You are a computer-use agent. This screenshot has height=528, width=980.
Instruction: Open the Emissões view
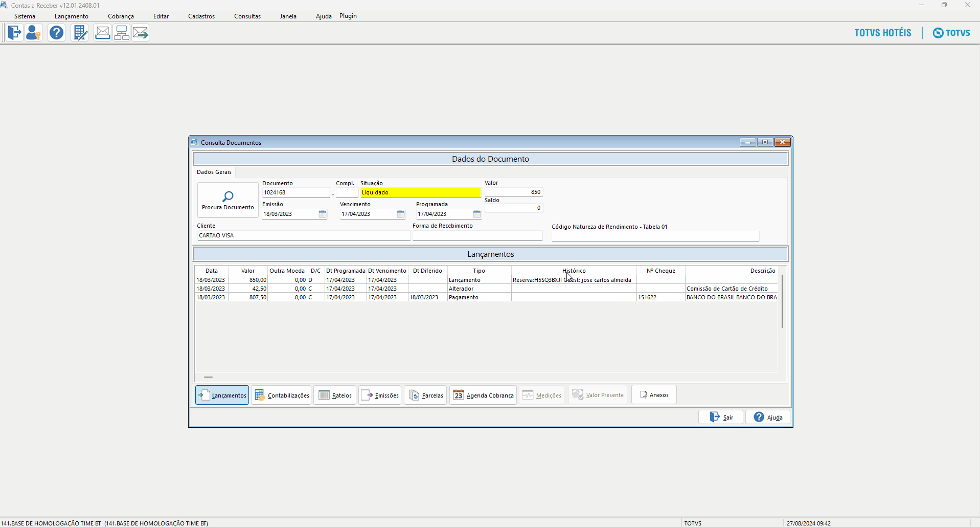380,395
